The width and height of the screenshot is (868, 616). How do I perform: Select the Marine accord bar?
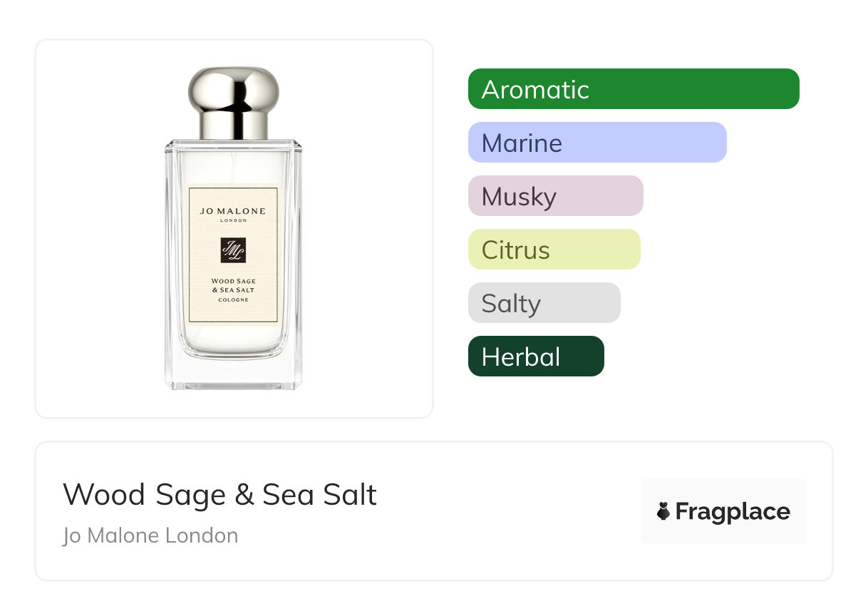point(596,143)
